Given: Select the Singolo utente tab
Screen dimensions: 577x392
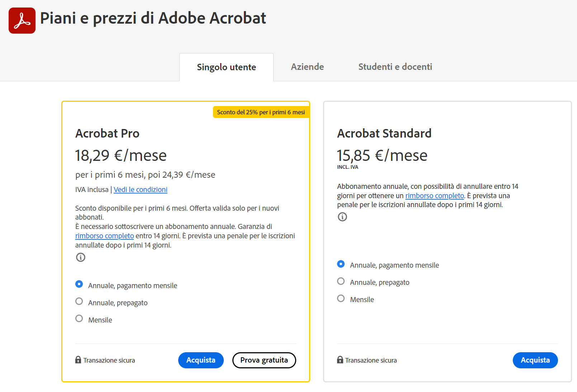Looking at the screenshot, I should pos(226,67).
